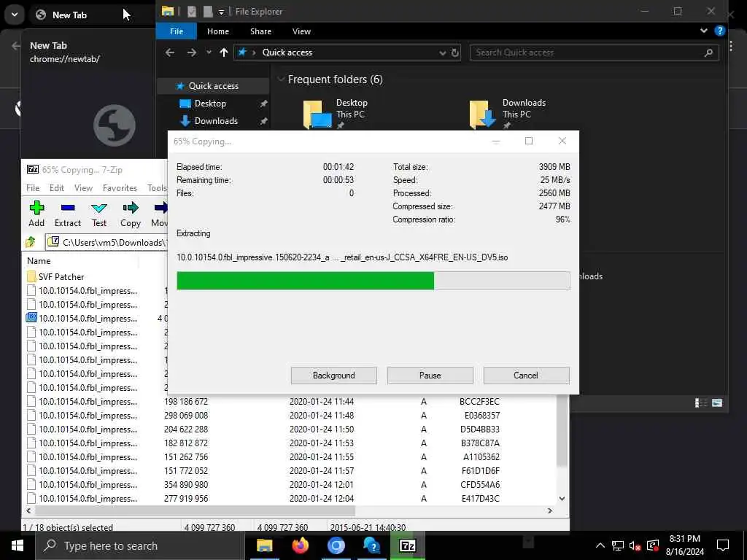
Task: Open the View ribbon tab
Action: pyautogui.click(x=301, y=31)
